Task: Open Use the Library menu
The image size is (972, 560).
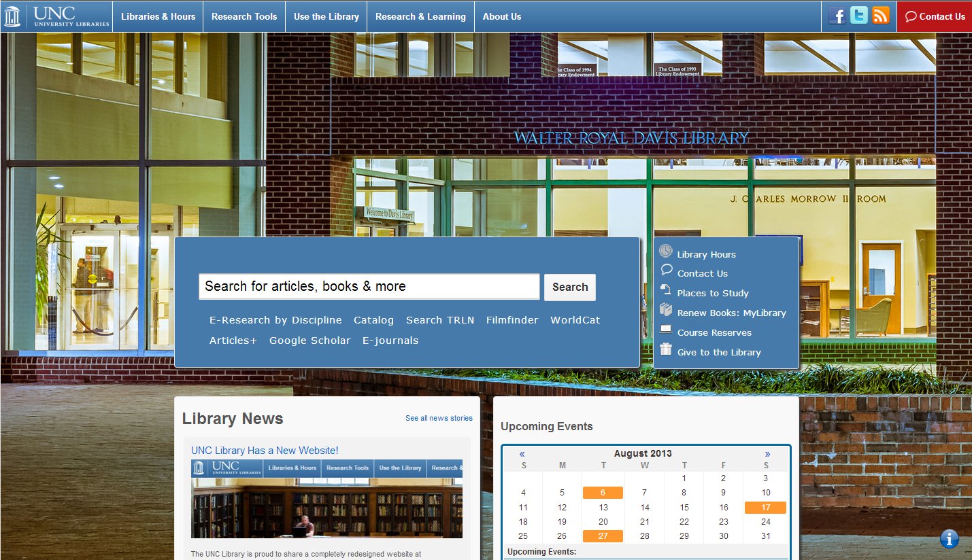Action: (326, 16)
